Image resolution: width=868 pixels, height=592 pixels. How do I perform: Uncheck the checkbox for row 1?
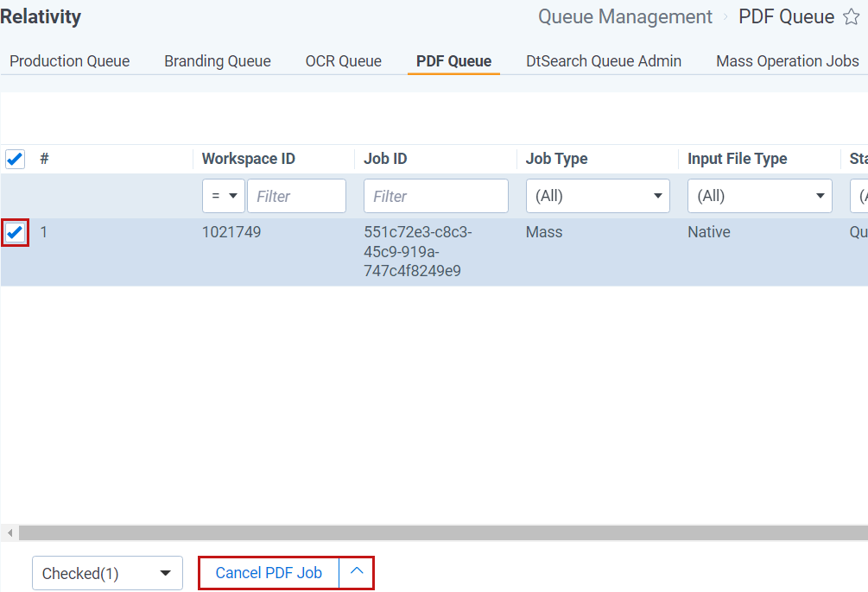click(15, 232)
